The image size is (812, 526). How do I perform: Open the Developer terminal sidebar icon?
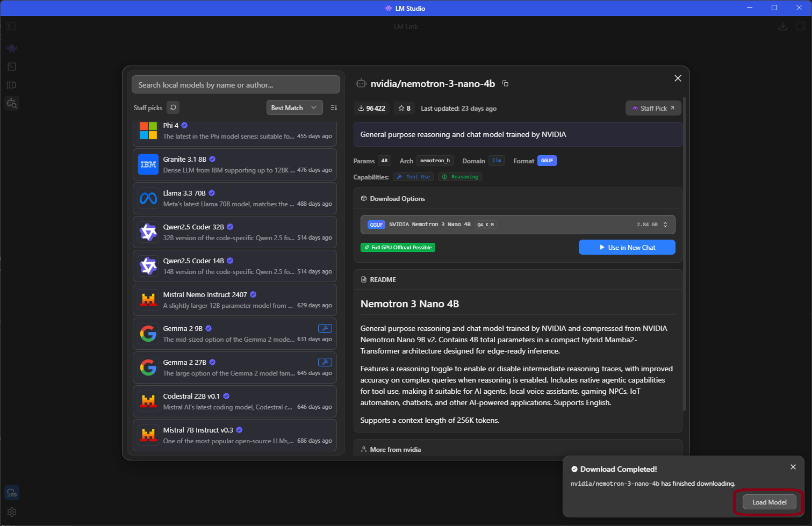click(12, 67)
